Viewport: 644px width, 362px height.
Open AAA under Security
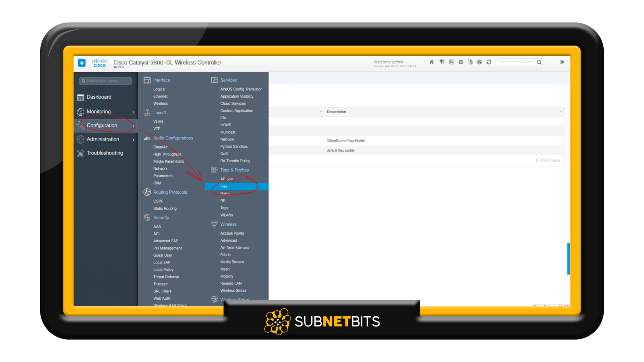[x=157, y=227]
